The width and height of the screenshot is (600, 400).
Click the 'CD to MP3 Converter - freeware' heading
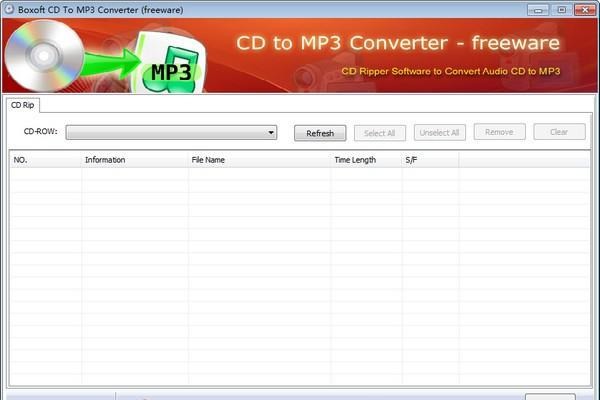coord(398,42)
